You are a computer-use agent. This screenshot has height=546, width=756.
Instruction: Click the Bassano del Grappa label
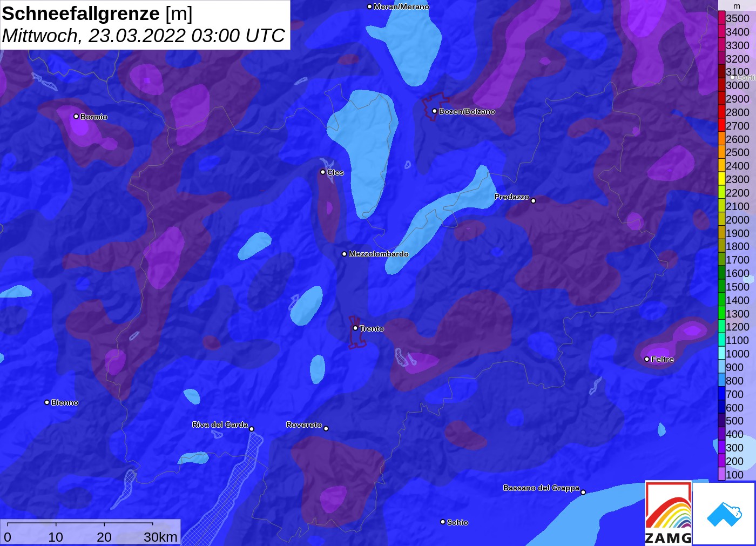541,488
